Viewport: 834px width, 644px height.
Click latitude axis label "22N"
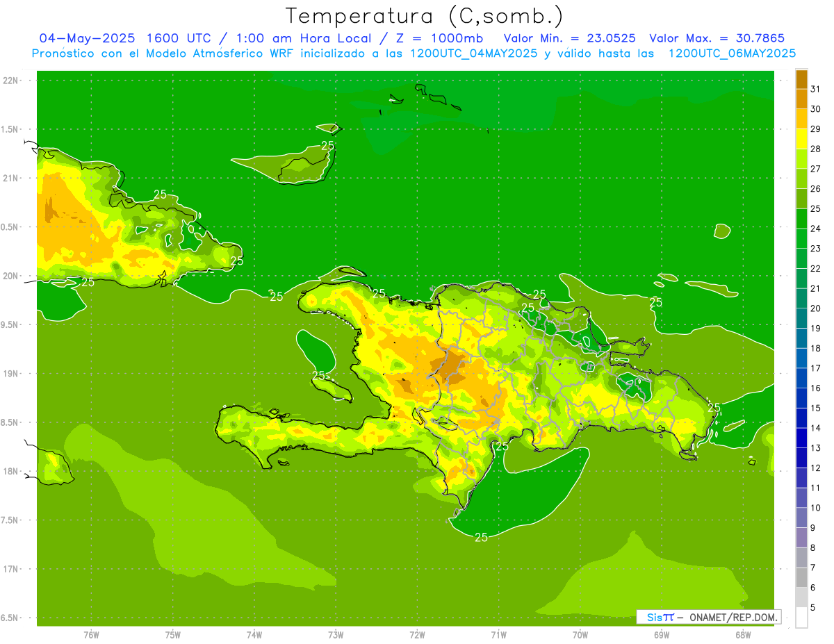11,81
